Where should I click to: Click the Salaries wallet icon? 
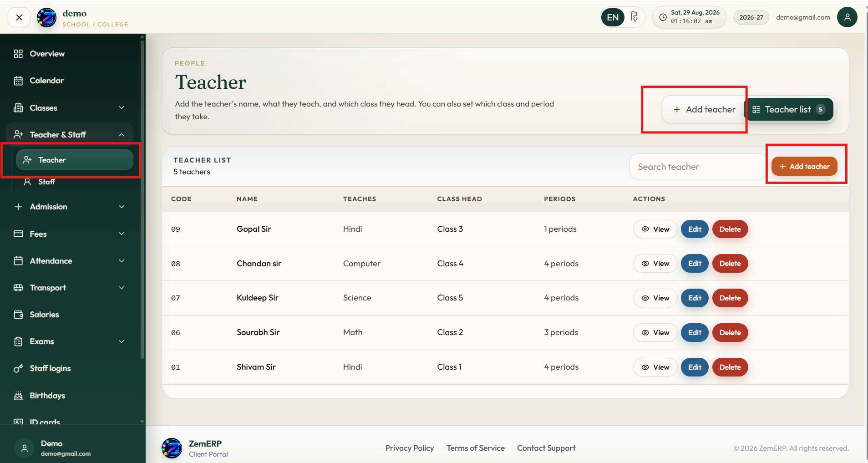[18, 315]
